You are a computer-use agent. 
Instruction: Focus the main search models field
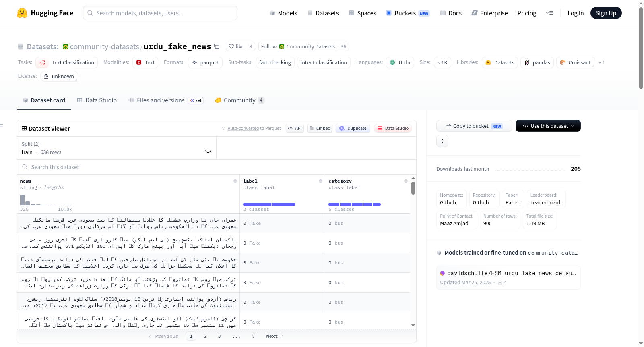(x=160, y=13)
